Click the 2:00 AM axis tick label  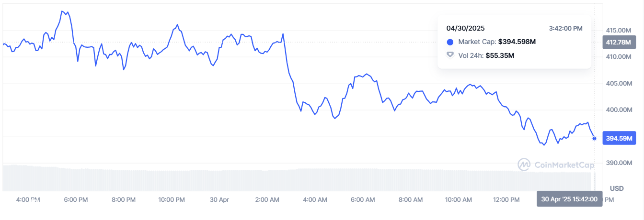tap(267, 199)
